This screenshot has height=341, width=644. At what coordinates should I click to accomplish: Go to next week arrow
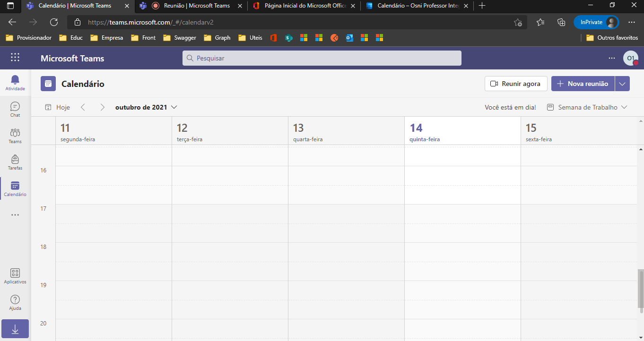point(102,107)
